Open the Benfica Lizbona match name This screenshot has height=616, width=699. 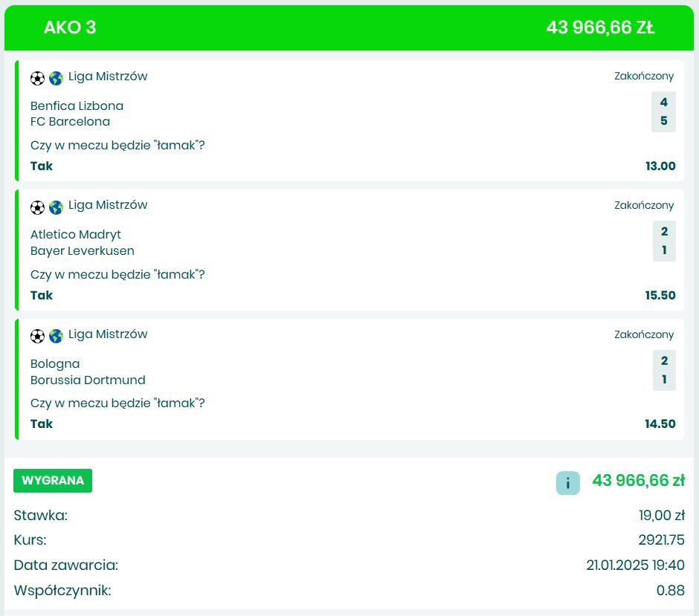pyautogui.click(x=77, y=106)
